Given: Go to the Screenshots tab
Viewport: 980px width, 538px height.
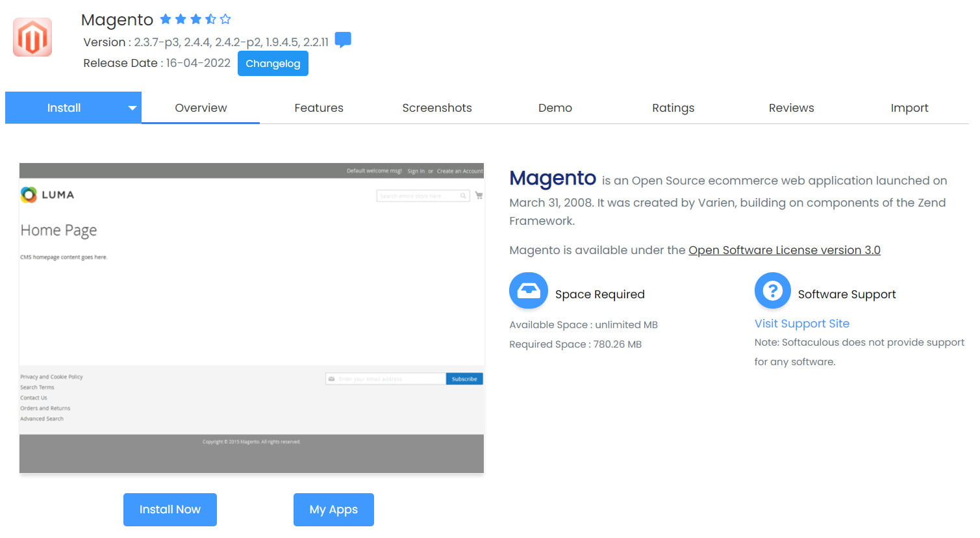Looking at the screenshot, I should (437, 108).
